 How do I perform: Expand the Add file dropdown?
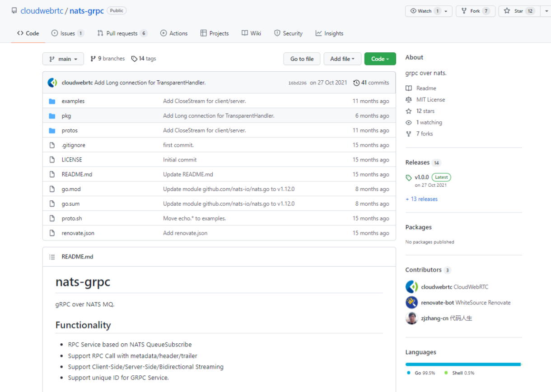[342, 59]
